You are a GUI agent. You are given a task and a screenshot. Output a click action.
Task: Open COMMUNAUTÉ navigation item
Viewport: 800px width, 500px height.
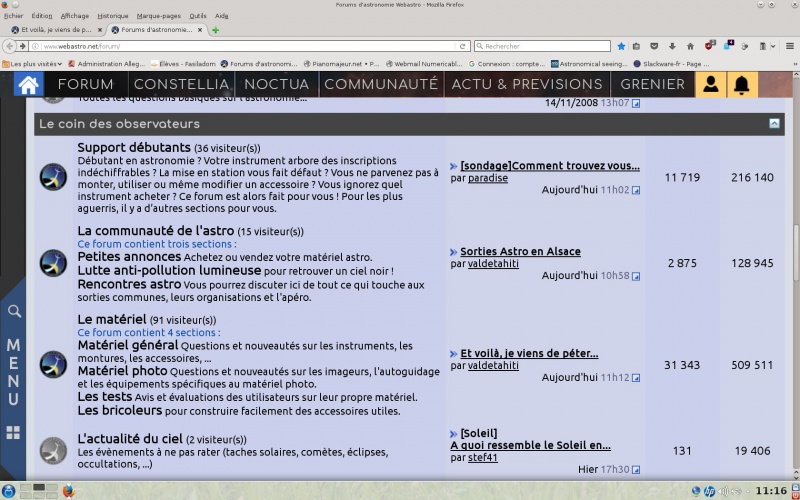381,84
